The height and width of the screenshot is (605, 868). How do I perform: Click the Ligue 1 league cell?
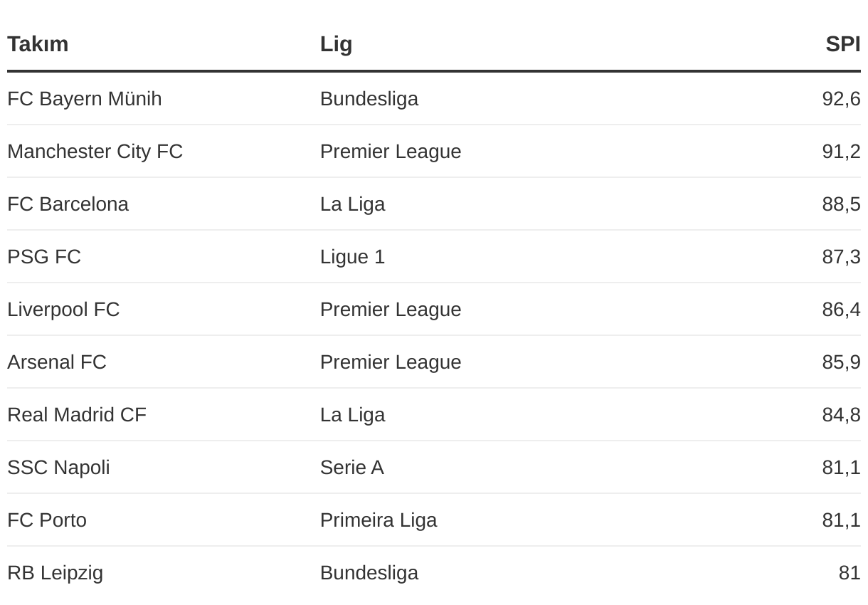(352, 257)
